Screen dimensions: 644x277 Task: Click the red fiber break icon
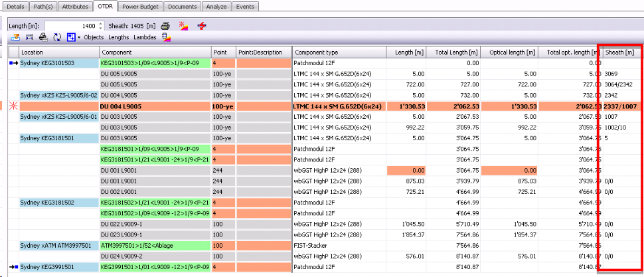point(201,26)
